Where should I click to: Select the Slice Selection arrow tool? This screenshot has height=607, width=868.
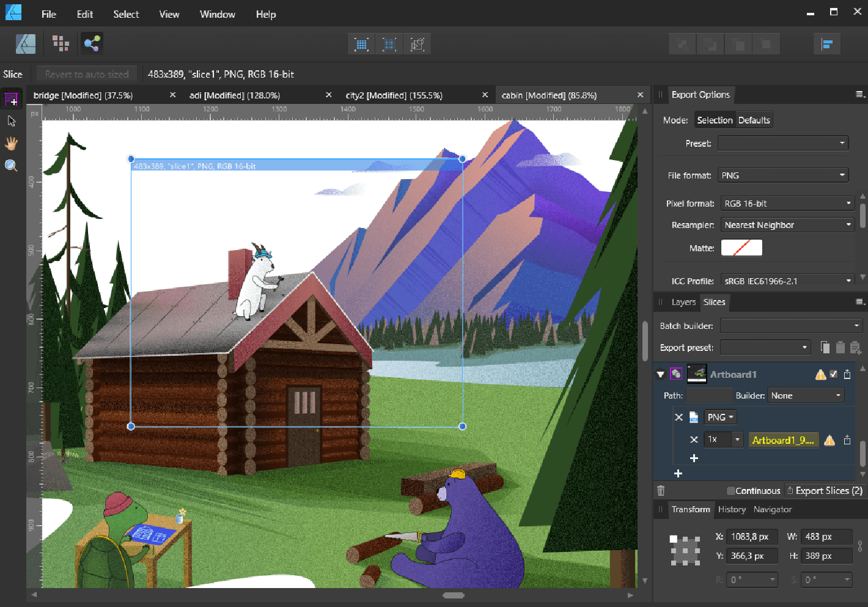point(12,121)
